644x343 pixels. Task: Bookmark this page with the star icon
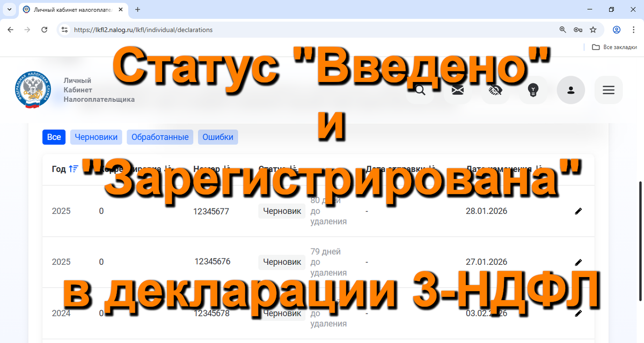point(593,29)
